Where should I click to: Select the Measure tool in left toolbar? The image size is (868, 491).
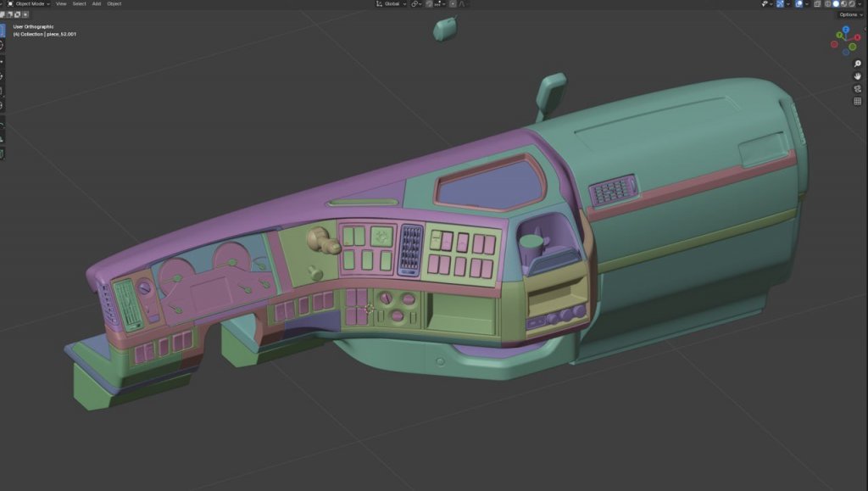tap(2, 138)
